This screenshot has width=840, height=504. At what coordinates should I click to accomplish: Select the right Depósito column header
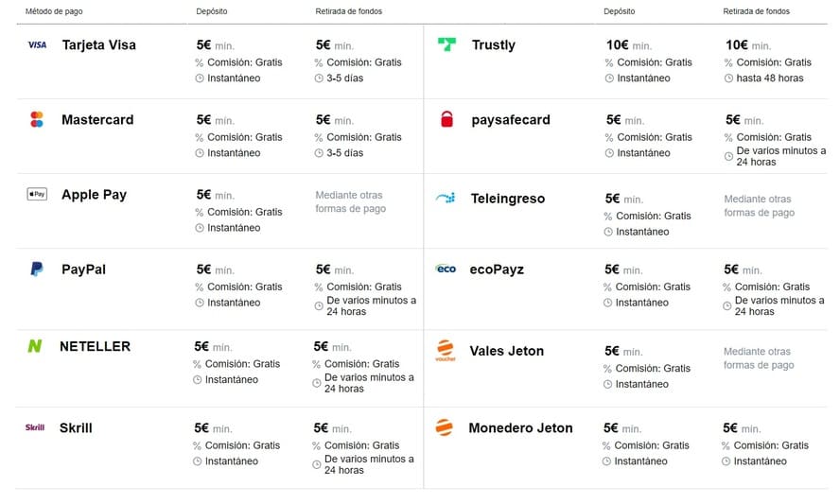pyautogui.click(x=620, y=11)
